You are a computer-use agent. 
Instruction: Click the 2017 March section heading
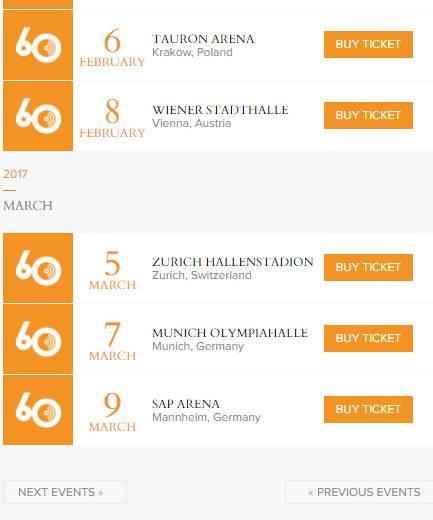click(28, 190)
